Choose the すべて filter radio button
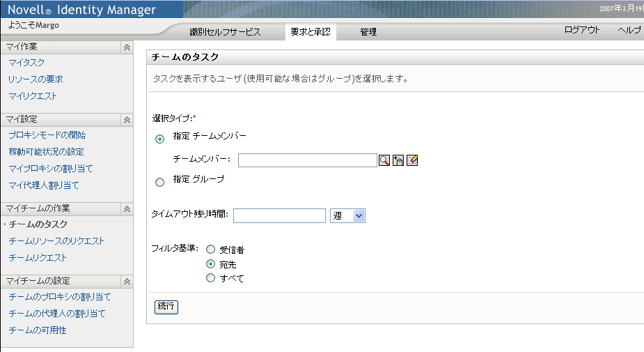Screen dimensions: 644x352 pyautogui.click(x=210, y=278)
